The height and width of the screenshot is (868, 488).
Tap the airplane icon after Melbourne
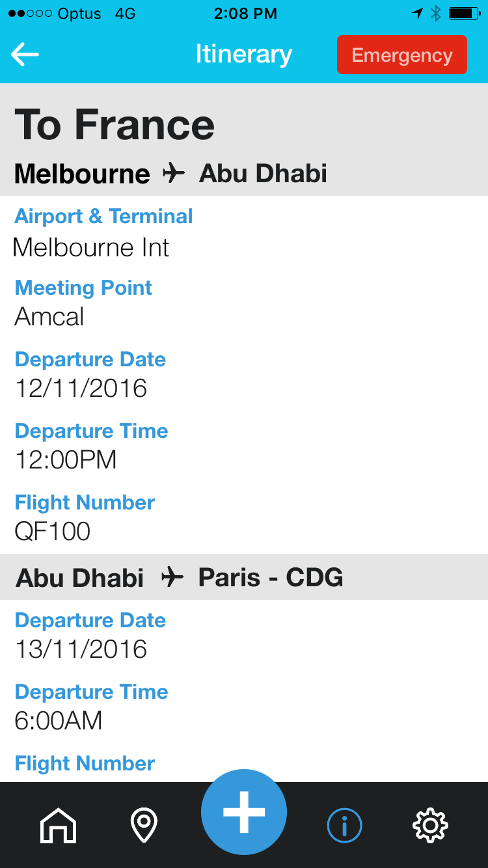click(x=174, y=173)
